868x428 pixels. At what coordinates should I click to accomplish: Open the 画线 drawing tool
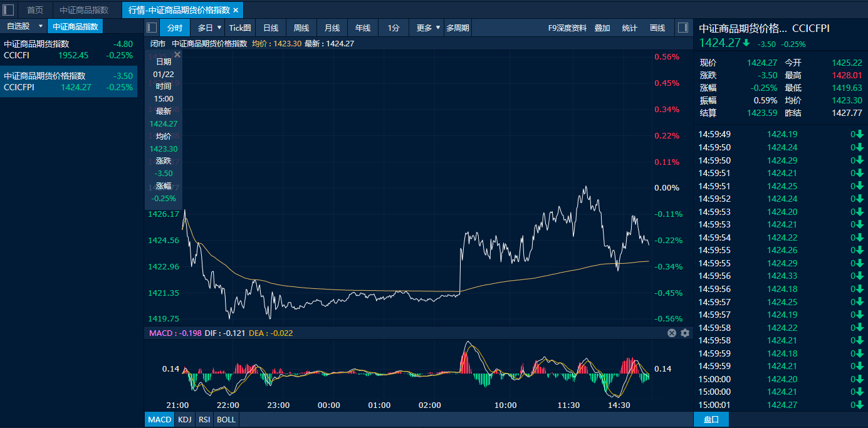click(657, 28)
